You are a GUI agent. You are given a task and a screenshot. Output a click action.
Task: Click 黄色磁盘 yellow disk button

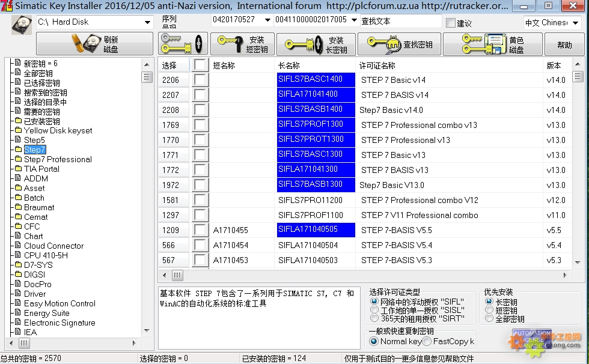pyautogui.click(x=492, y=44)
